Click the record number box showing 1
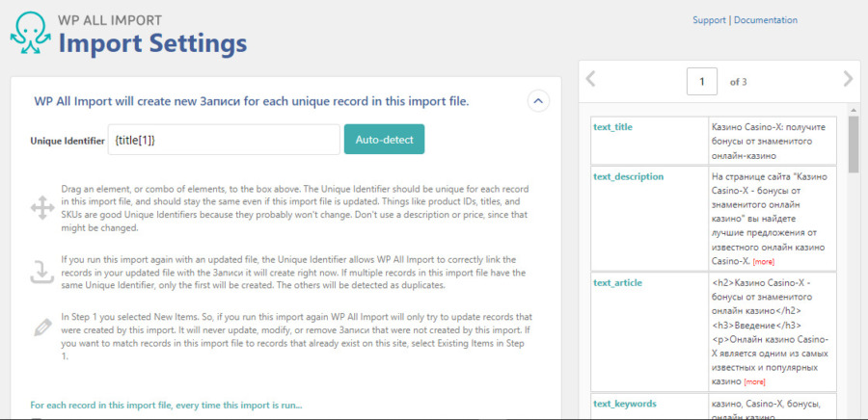Viewport: 868px width, 420px height. (702, 82)
